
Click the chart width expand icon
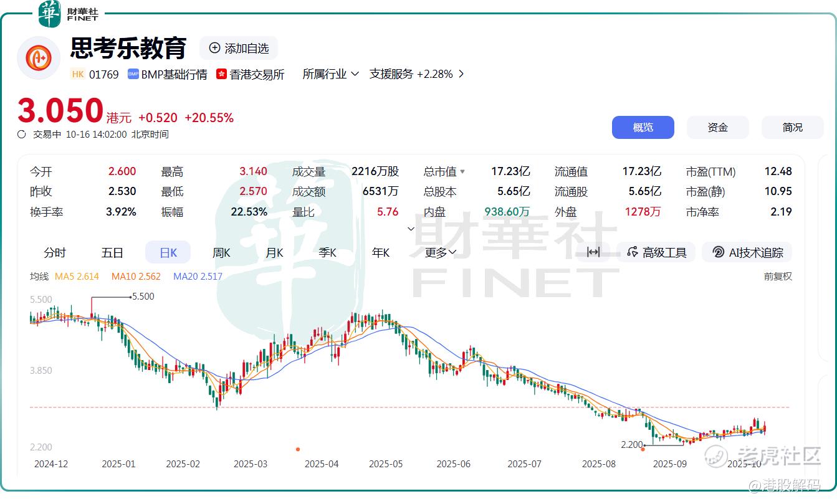pos(593,252)
